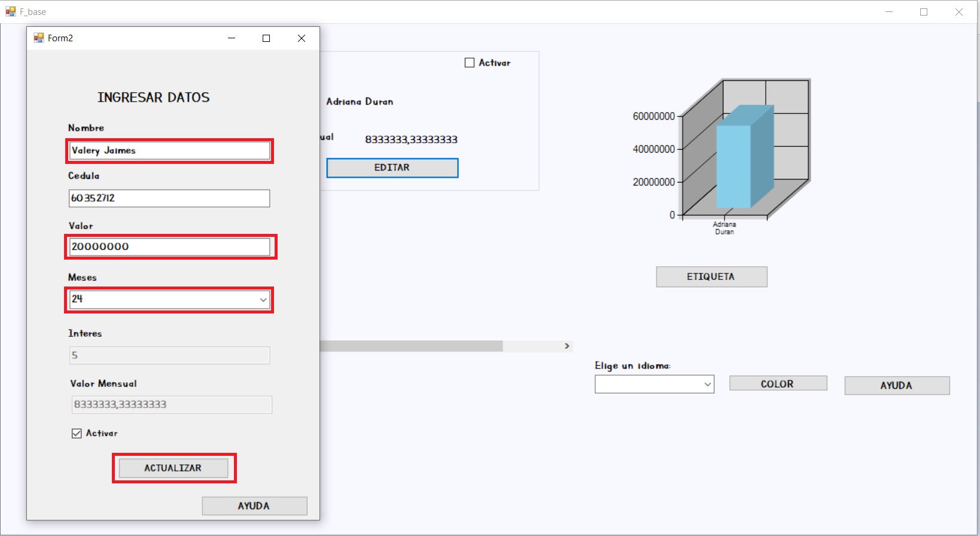Maximize the Form2 window
The width and height of the screenshot is (980, 536).
[266, 38]
